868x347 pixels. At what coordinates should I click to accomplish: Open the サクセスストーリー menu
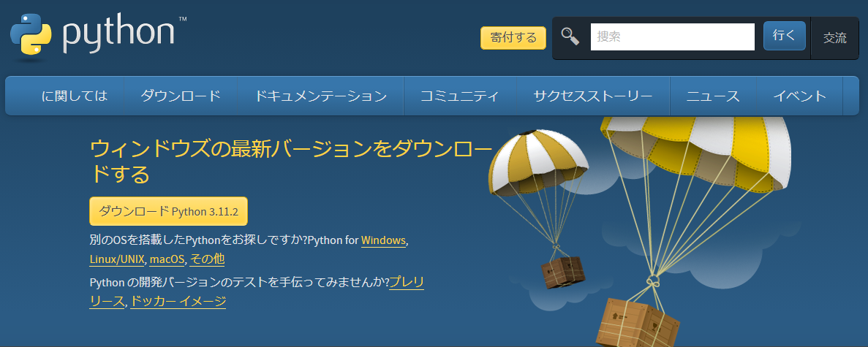coord(593,96)
